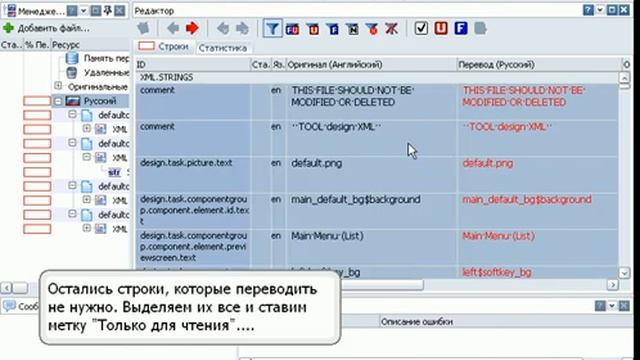
Task: Click the gray undo-style back arrow icon
Action: [x=223, y=28]
